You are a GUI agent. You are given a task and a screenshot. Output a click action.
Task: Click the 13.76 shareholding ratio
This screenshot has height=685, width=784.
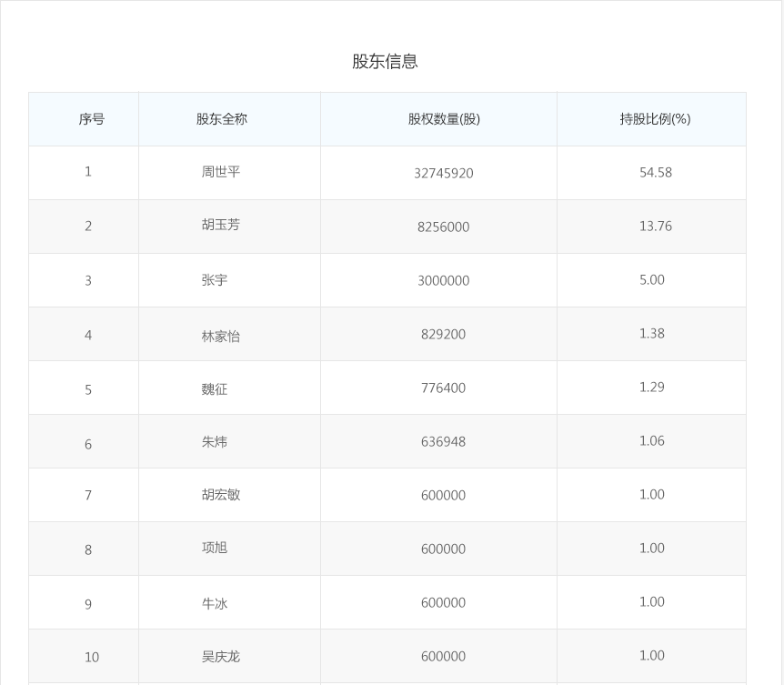[x=655, y=226]
